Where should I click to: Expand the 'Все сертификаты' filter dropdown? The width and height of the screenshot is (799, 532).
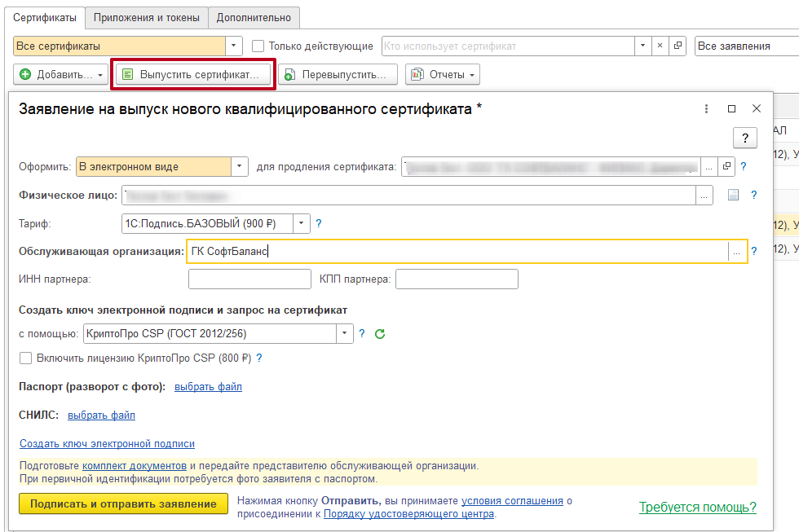[234, 46]
